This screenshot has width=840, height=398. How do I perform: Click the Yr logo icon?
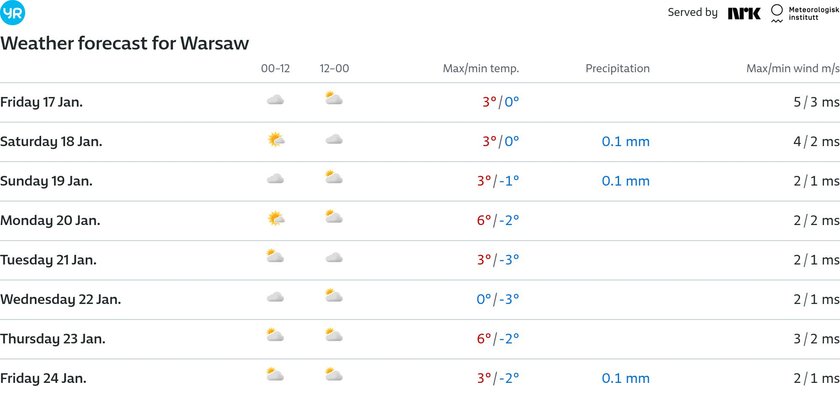[x=12, y=13]
